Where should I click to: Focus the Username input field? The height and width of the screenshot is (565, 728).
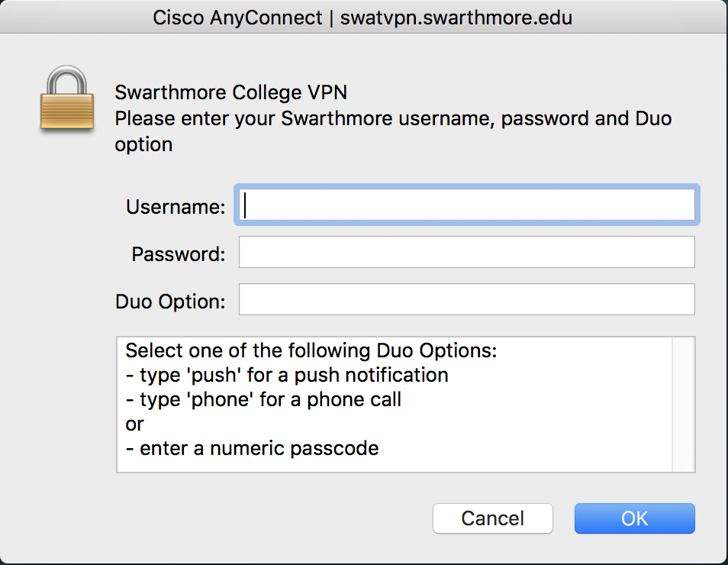[x=467, y=205]
